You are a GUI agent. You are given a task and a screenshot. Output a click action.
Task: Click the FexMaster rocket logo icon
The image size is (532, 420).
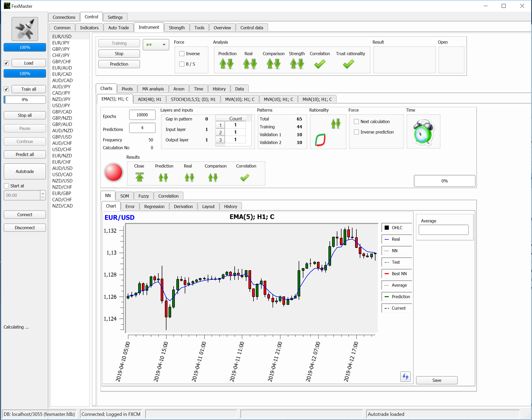point(25,29)
